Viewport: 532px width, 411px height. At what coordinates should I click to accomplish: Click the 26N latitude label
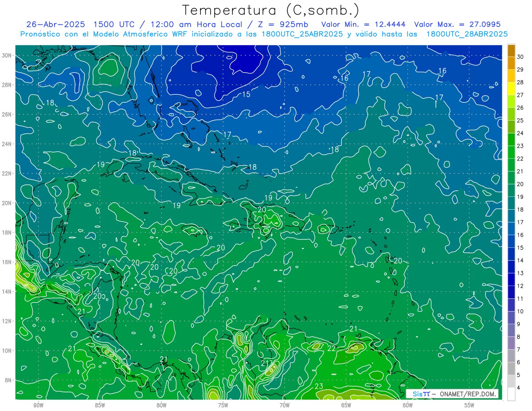[x=7, y=114]
